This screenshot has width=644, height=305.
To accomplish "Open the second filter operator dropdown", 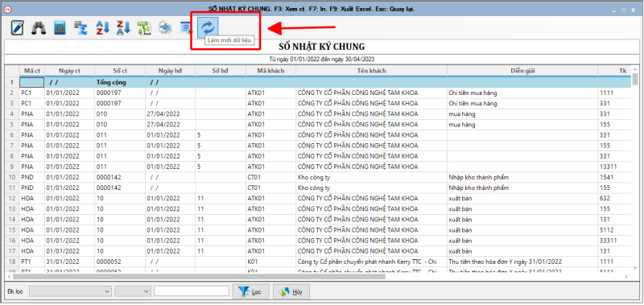I will 133,291.
